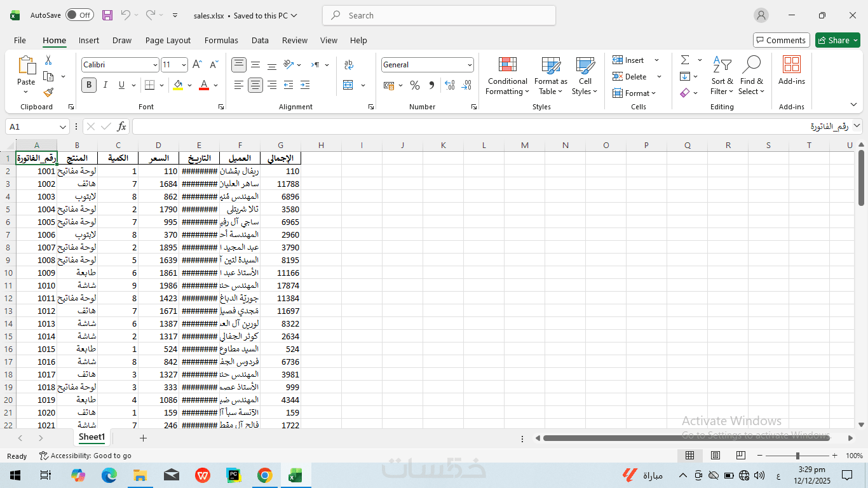The height and width of the screenshot is (488, 868).
Task: Switch to the Formulas tab
Action: (221, 40)
